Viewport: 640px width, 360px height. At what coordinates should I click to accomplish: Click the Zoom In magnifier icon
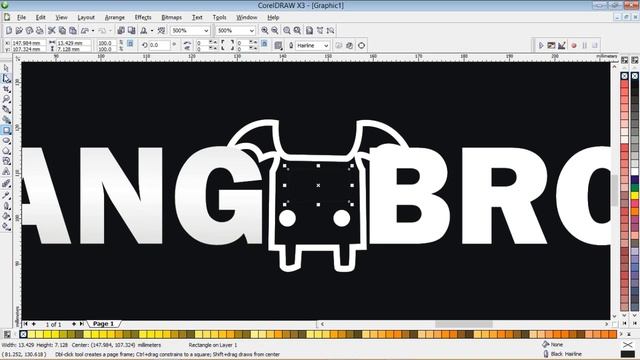264,31
